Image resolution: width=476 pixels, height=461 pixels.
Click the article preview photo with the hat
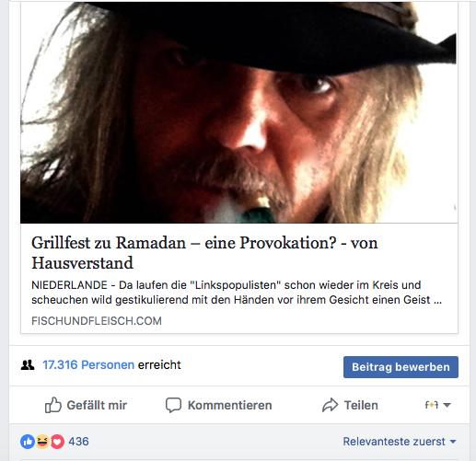pos(239,112)
